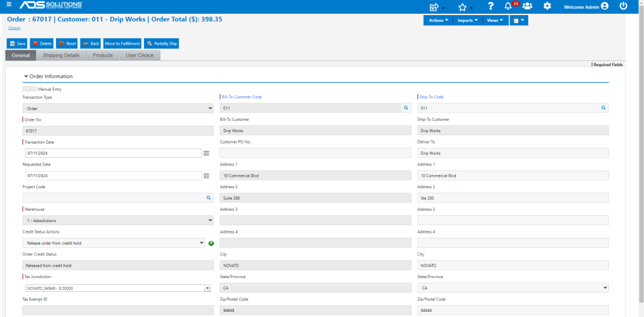Click the Ship-To Zip/Postal Code field

pos(513,310)
